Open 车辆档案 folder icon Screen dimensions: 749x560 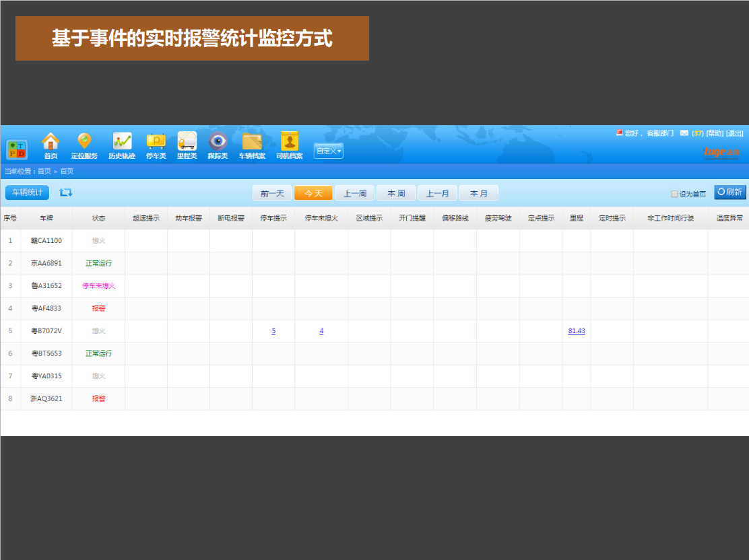[x=252, y=142]
